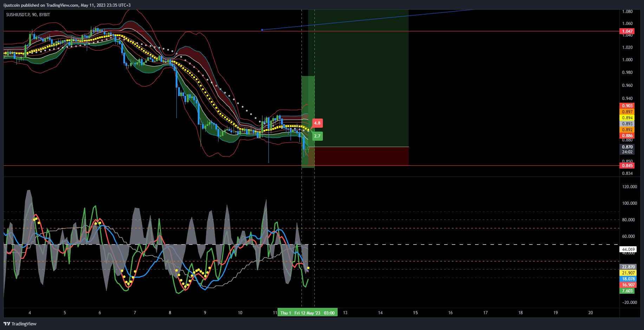The width and height of the screenshot is (644, 330).
Task: Click the white 44.069 indicator value label
Action: (629, 249)
